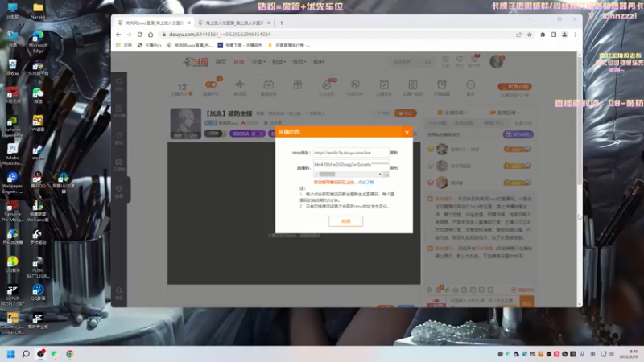The width and height of the screenshot is (644, 362).
Task: Open the alarm clock reminder icon
Action: (441, 85)
